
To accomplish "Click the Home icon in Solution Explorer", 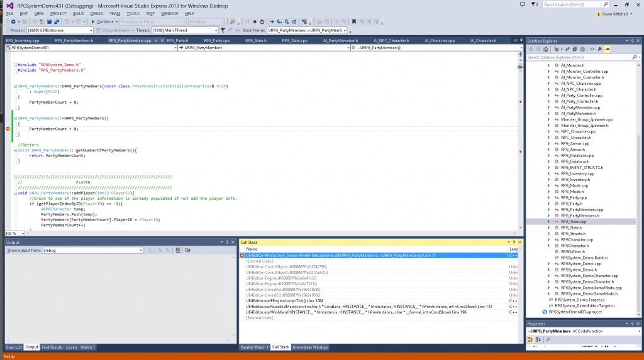I will tap(547, 49).
